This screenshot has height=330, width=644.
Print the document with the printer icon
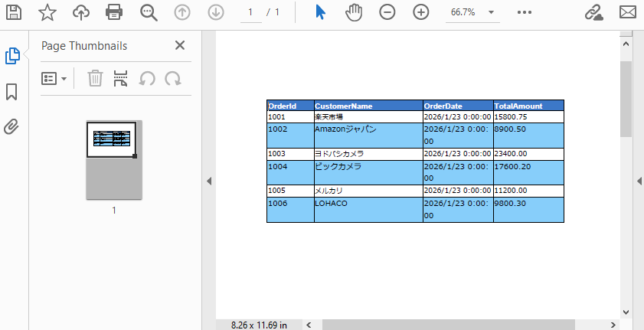coord(114,12)
